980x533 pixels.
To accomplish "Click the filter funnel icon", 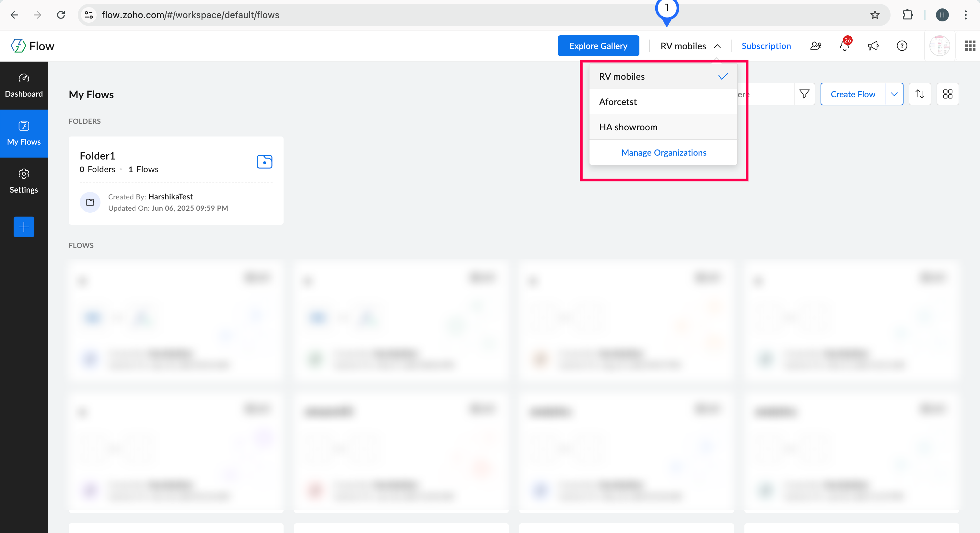I will point(804,94).
